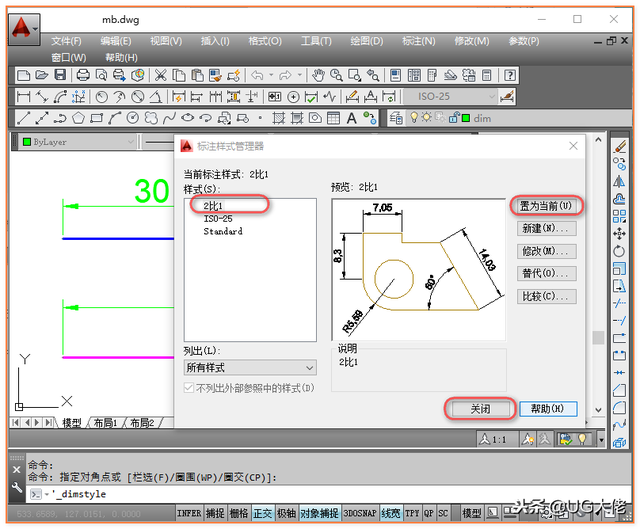
Task: Click the New file icon in toolbar
Action: [x=23, y=76]
